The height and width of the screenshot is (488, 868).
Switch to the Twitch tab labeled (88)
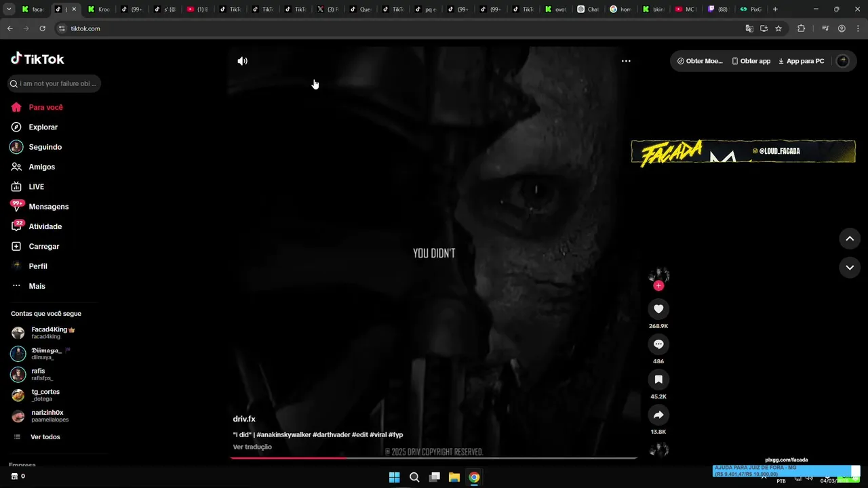pos(718,9)
